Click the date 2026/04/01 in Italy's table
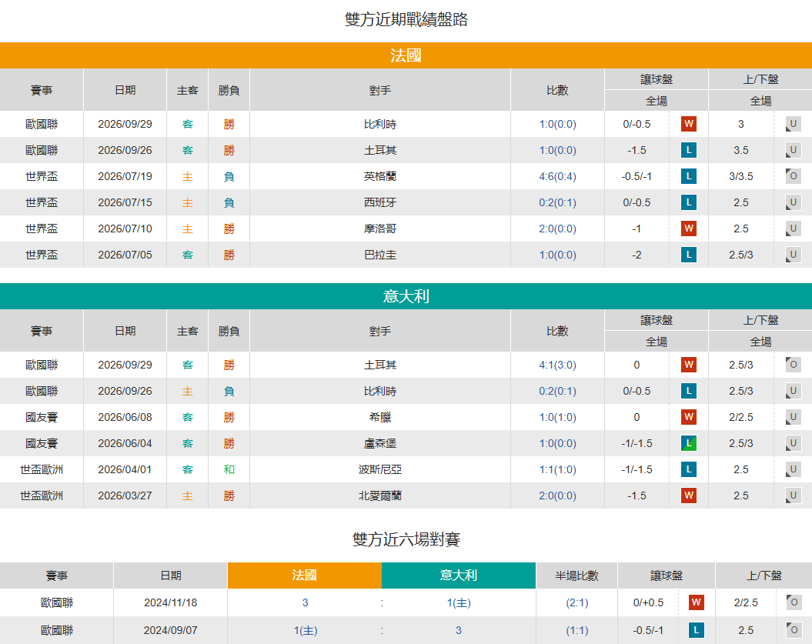 coord(125,469)
